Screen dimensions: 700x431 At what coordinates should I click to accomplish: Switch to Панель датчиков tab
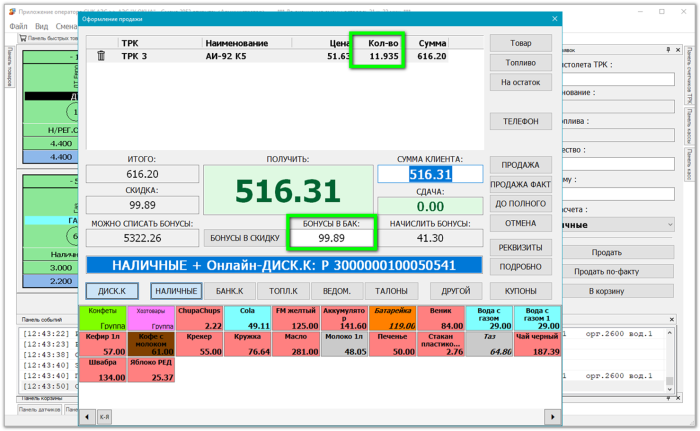[40, 409]
